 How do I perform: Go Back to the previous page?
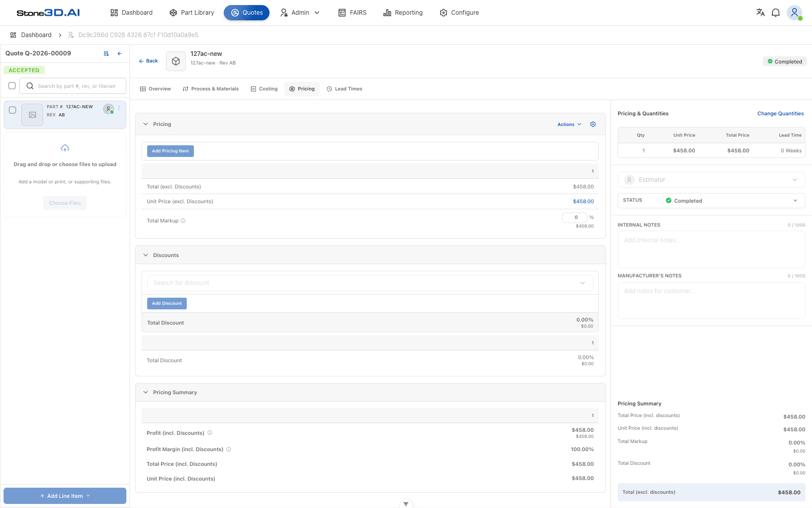pyautogui.click(x=148, y=61)
